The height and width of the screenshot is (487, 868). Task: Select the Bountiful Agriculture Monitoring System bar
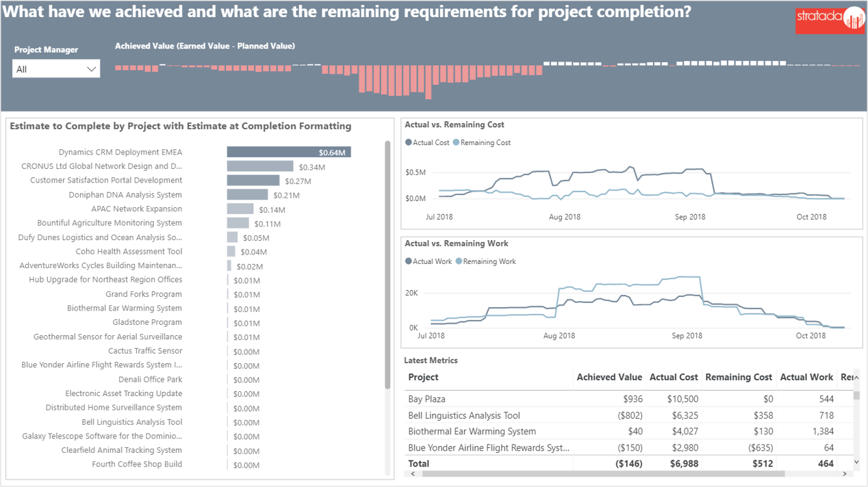pyautogui.click(x=238, y=223)
